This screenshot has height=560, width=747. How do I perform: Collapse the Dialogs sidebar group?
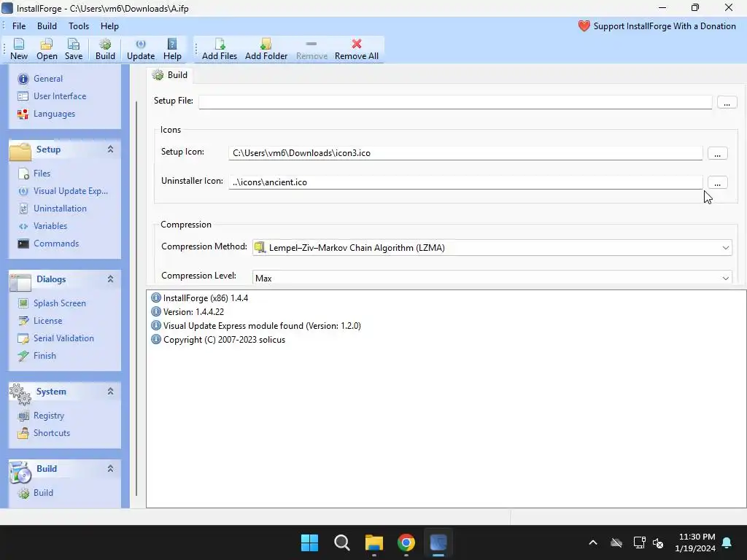111,279
